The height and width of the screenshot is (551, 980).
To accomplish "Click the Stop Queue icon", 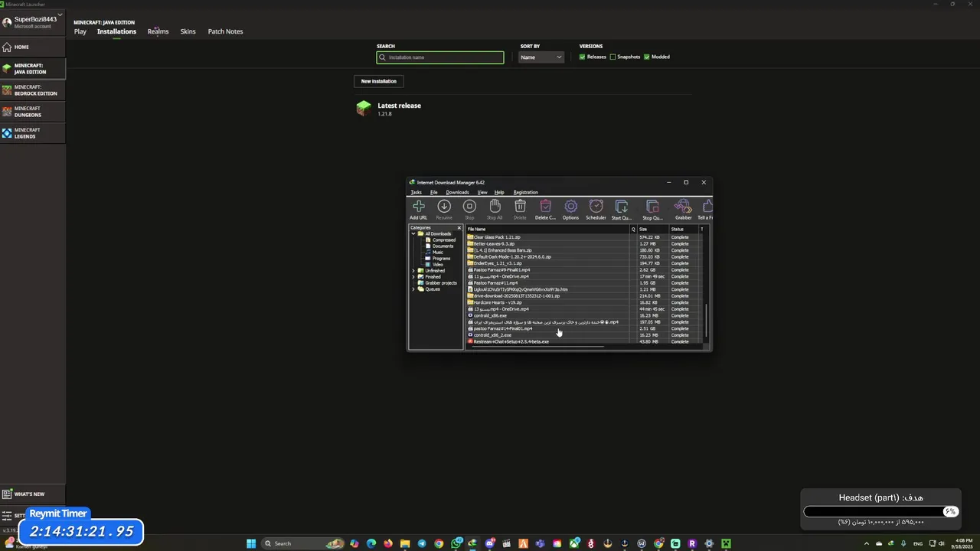I will pyautogui.click(x=652, y=210).
